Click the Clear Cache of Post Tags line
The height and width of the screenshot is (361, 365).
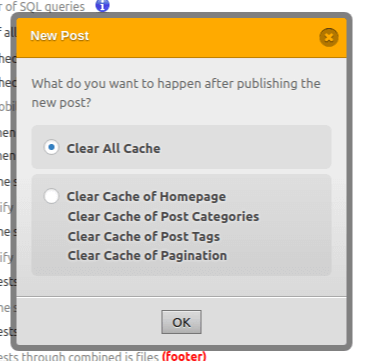[x=144, y=237]
